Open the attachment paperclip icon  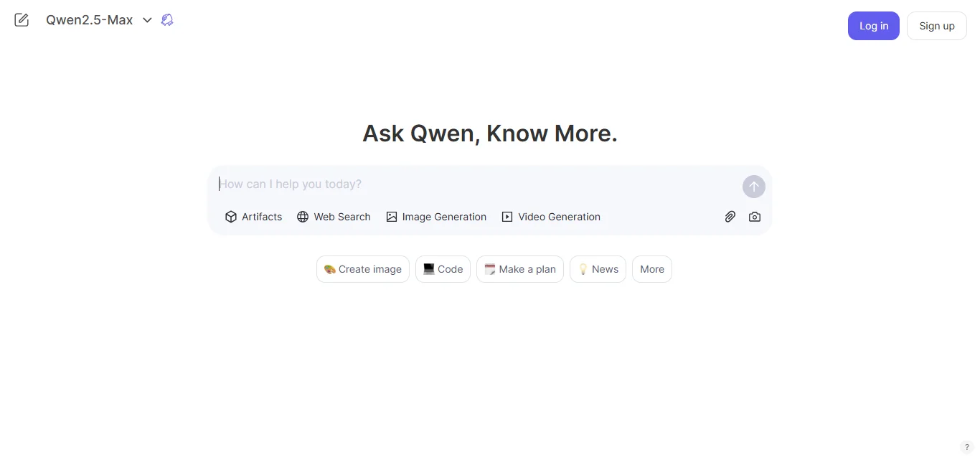730,216
